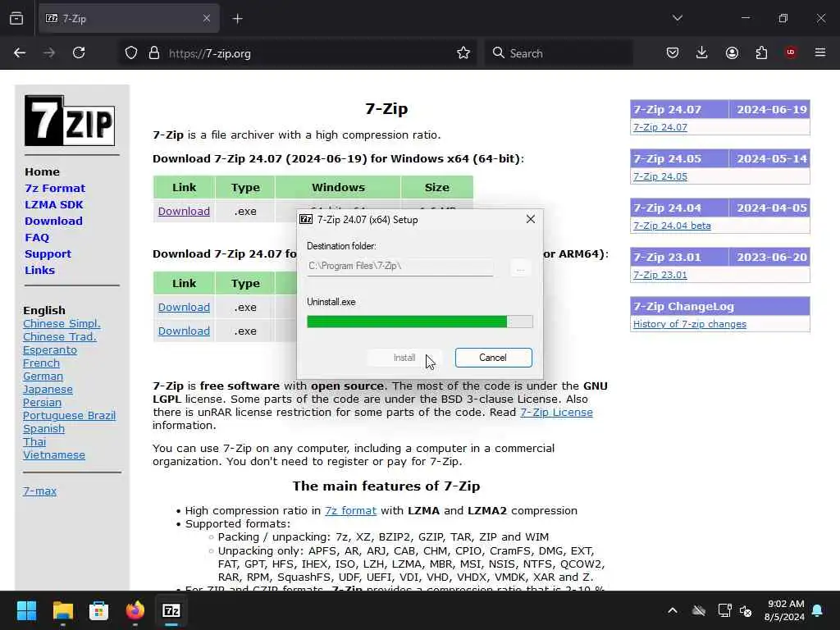
Task: Open the Links sidebar entry
Action: (39, 270)
